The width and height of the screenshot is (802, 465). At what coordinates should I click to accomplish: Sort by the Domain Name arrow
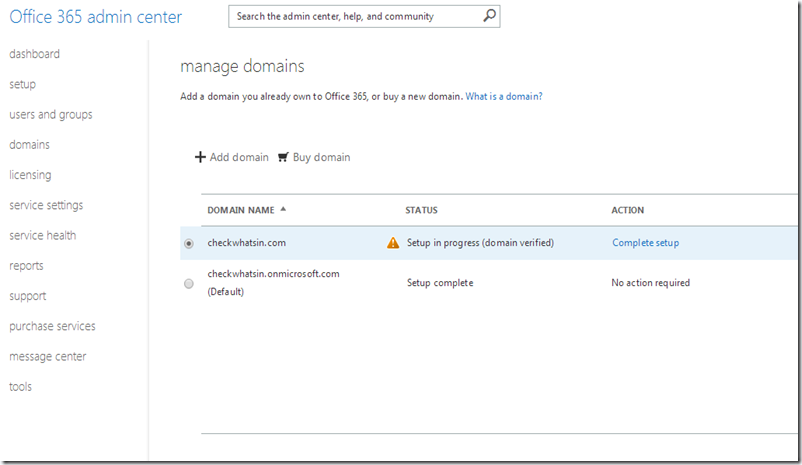click(x=283, y=209)
